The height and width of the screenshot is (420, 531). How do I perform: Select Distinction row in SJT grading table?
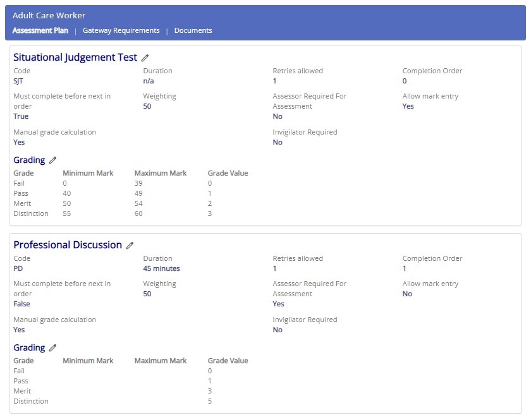131,213
